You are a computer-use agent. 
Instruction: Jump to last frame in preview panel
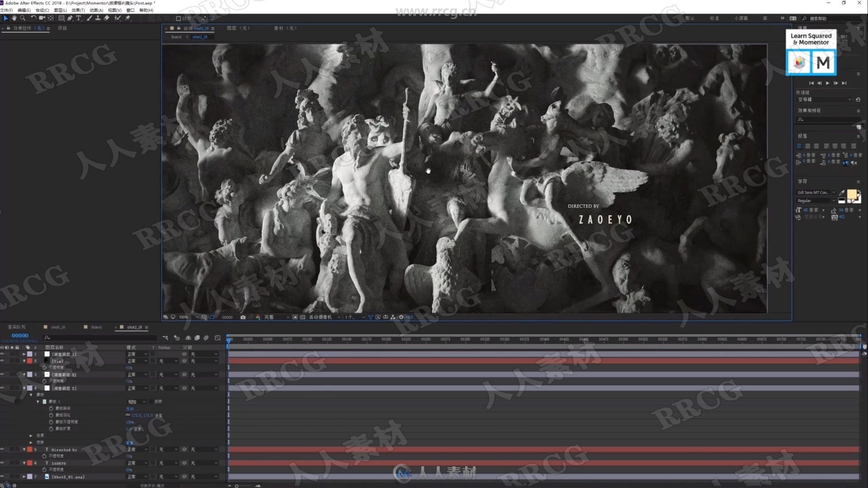[x=844, y=83]
